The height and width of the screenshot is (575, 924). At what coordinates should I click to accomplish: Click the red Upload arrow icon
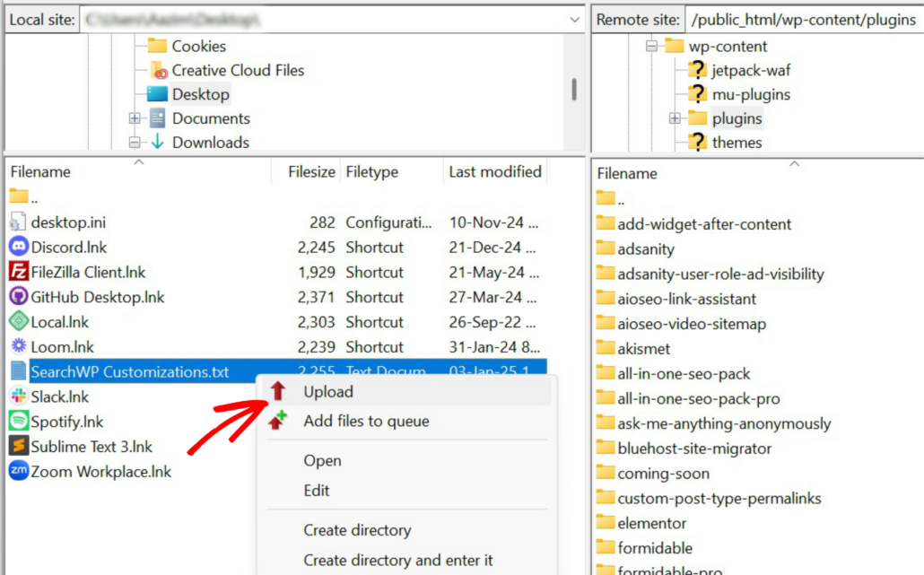tap(277, 391)
